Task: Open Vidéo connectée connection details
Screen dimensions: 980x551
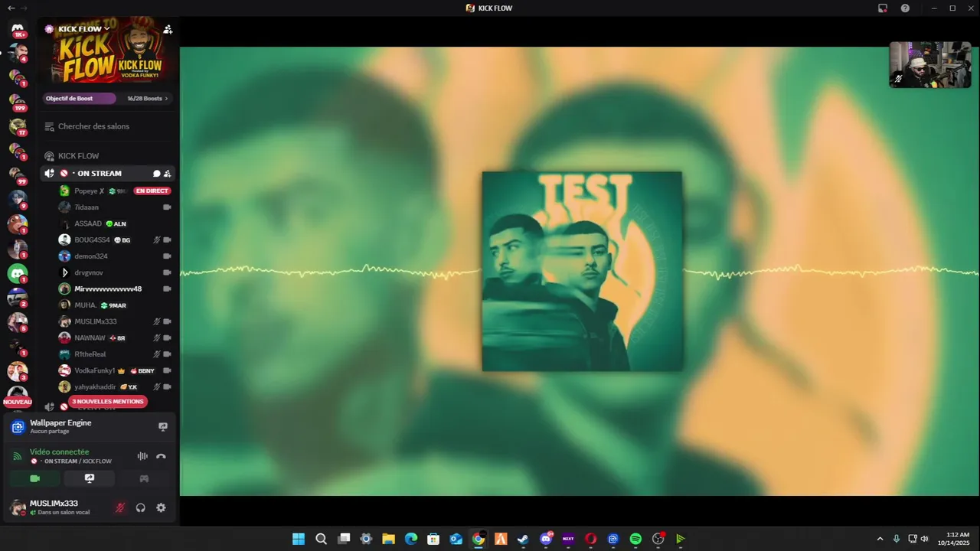Action: point(60,452)
